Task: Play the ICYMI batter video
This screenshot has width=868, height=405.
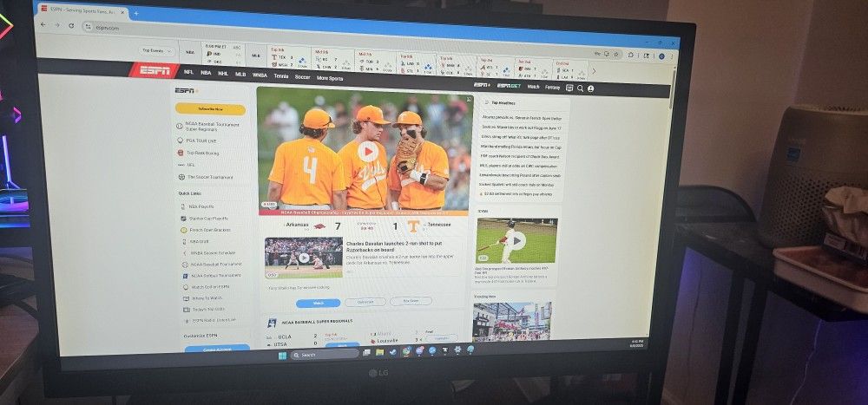Action: (516, 240)
